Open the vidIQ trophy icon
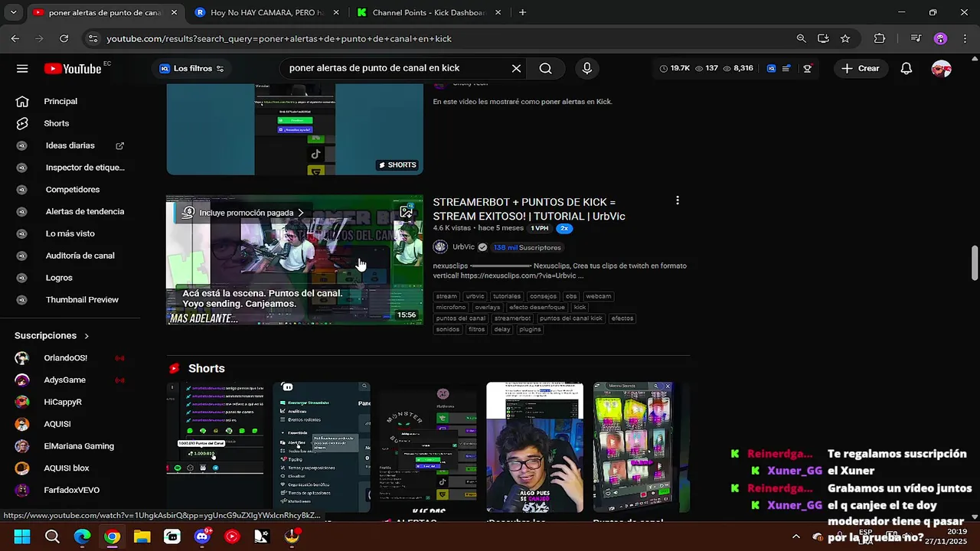The image size is (980, 551). 807,68
